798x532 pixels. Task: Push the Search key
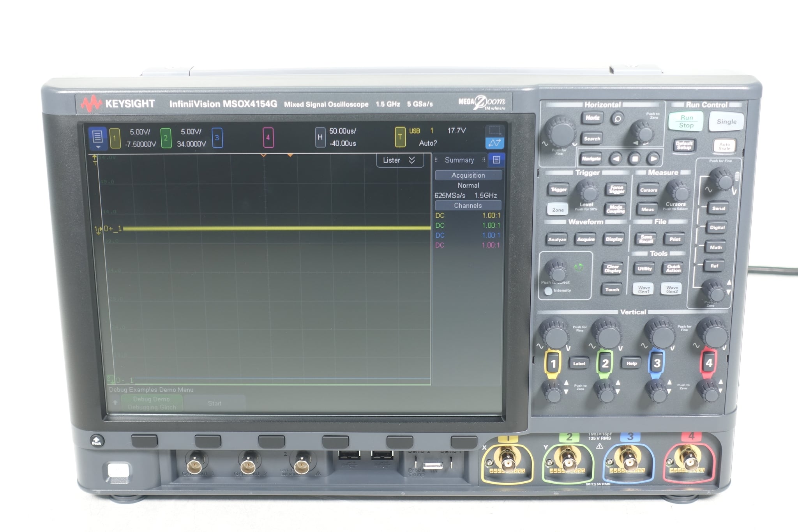point(592,139)
